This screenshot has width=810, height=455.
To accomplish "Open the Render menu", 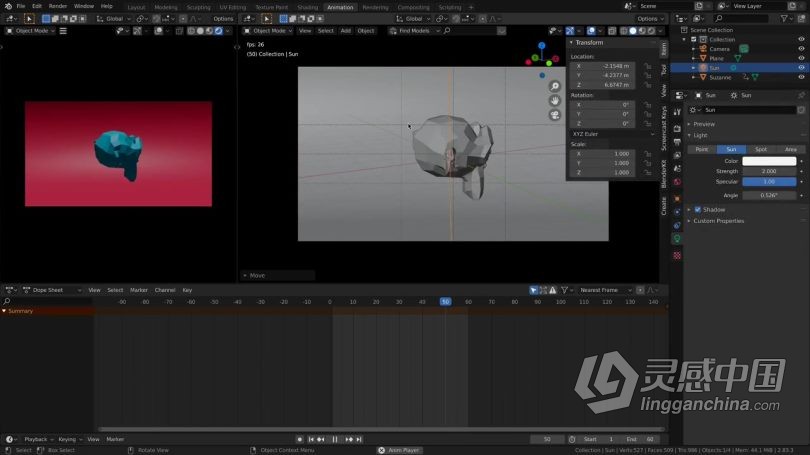I will point(57,6).
